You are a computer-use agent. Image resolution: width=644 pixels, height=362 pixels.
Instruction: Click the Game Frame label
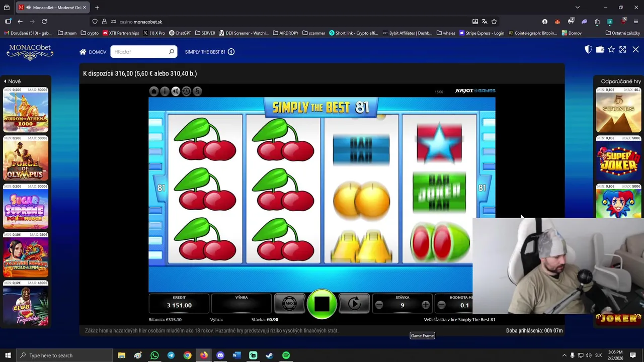(422, 336)
